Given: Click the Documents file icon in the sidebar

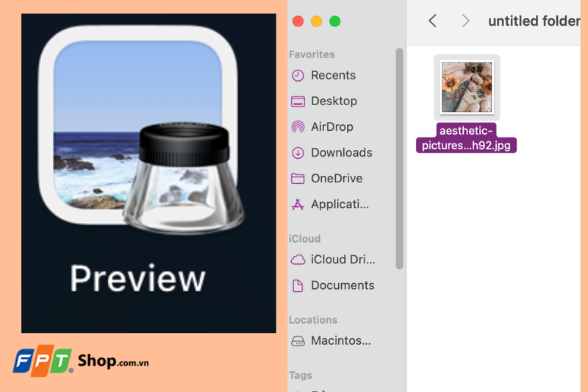Looking at the screenshot, I should pyautogui.click(x=298, y=285).
